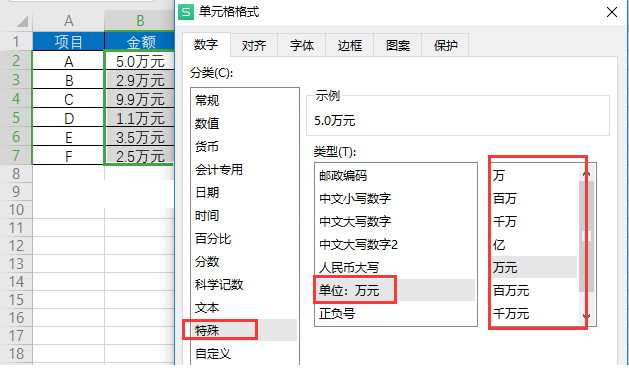Click cell containing 3.5万元

coord(140,136)
